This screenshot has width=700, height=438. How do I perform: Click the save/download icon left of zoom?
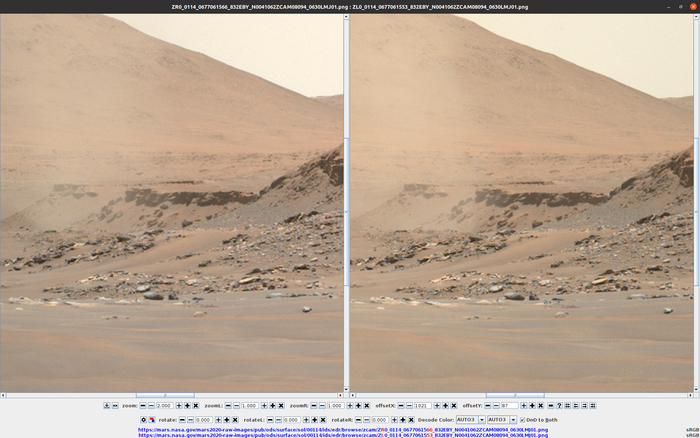[106, 406]
